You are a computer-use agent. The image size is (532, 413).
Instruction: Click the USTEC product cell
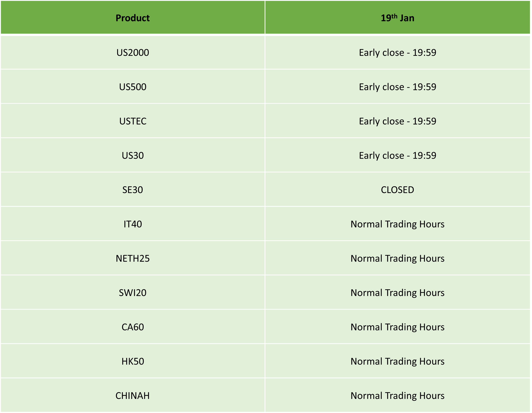pyautogui.click(x=133, y=121)
